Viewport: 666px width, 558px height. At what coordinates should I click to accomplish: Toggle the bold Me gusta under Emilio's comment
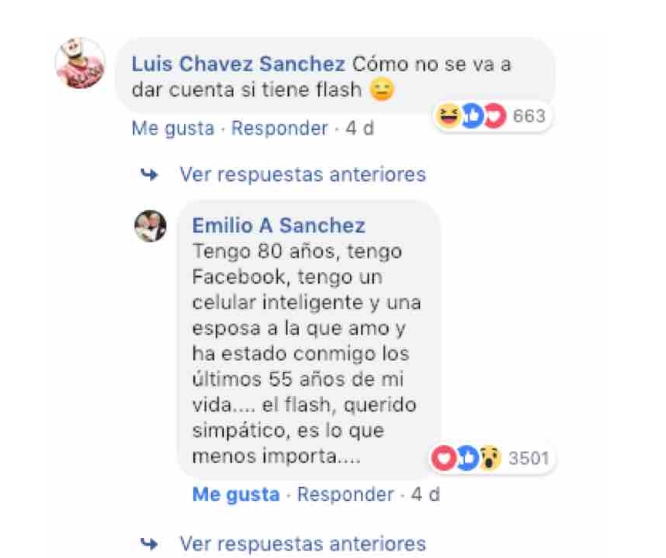(236, 494)
